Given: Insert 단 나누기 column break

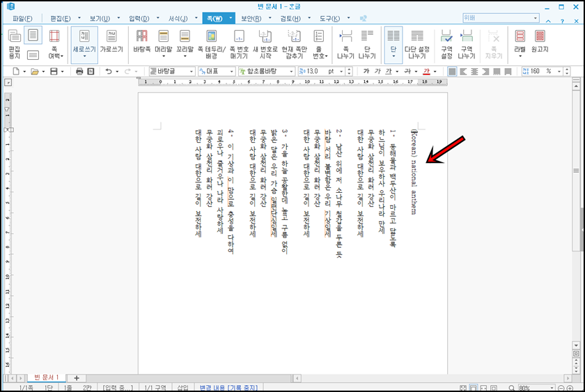Looking at the screenshot, I should click(x=367, y=44).
